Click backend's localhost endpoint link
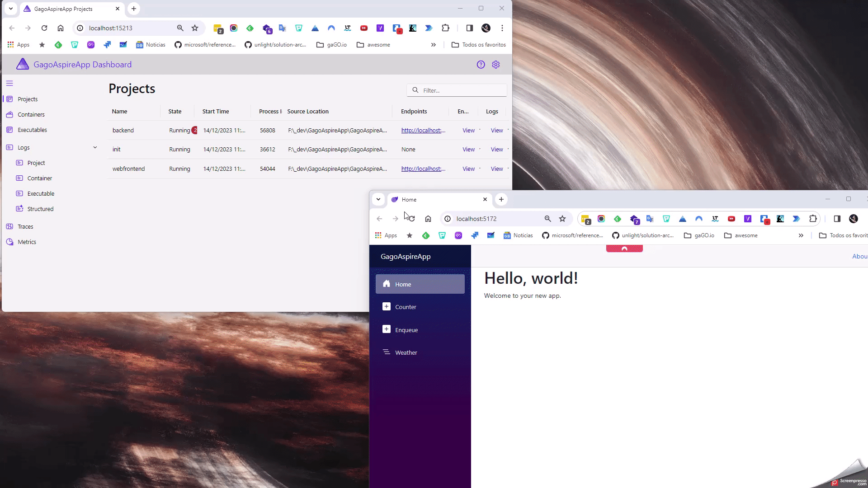This screenshot has width=868, height=488. (423, 130)
